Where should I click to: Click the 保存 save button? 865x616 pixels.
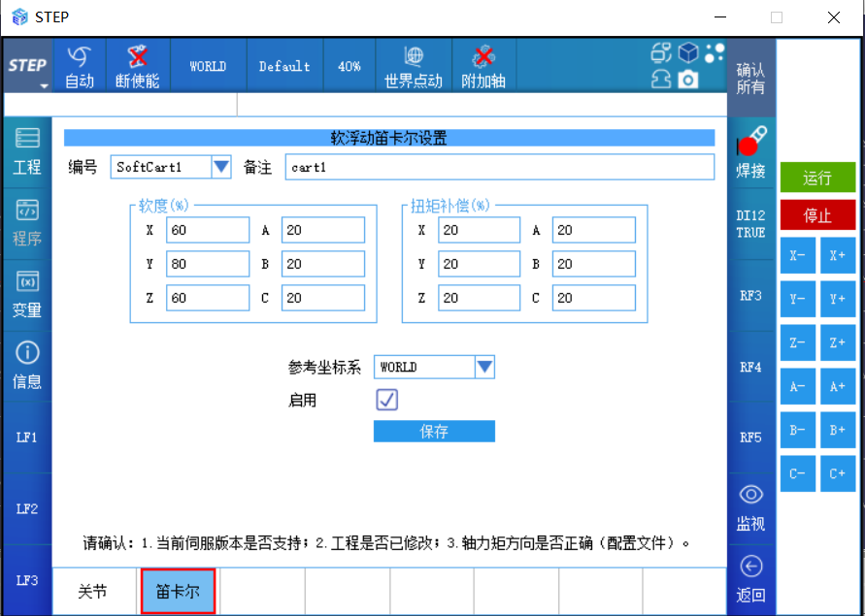434,432
